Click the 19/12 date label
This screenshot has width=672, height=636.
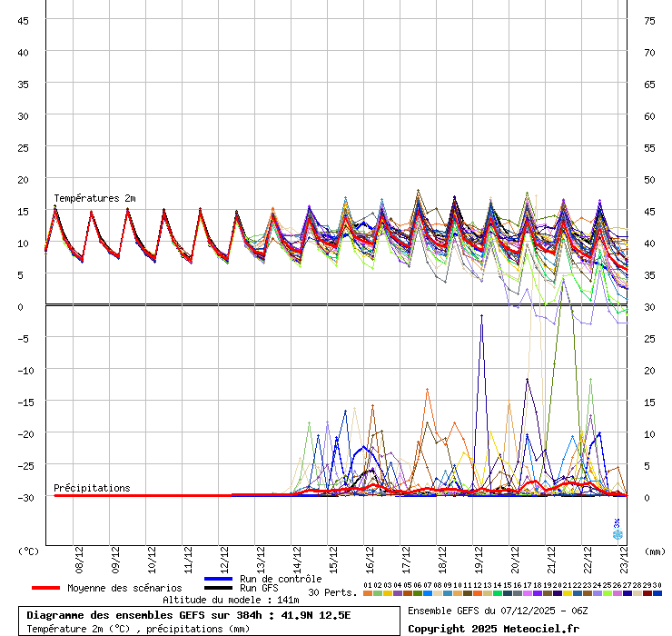click(479, 555)
